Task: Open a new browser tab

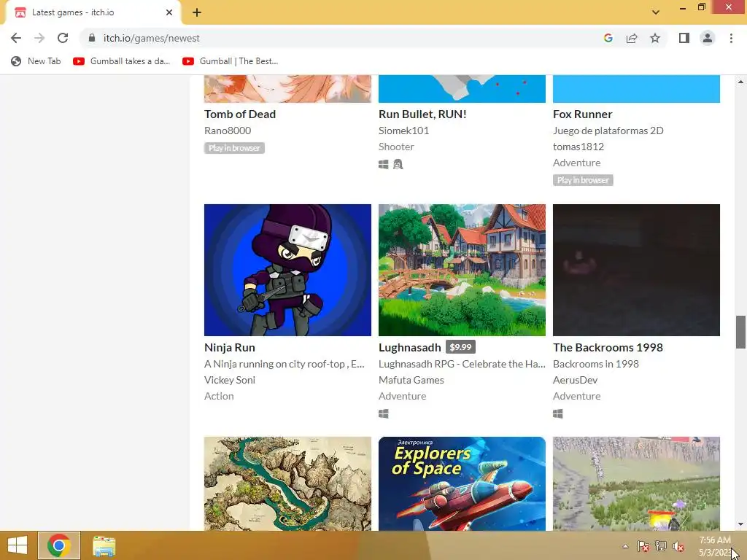Action: [197, 12]
